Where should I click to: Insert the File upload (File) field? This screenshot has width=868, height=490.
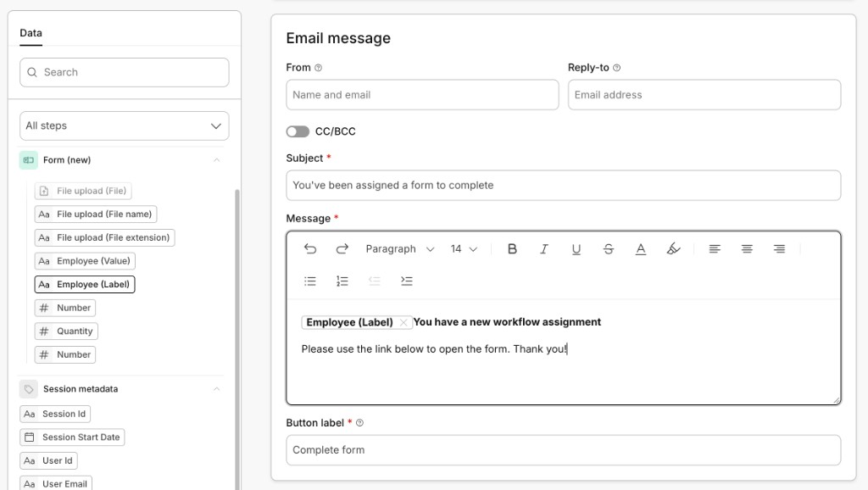(x=83, y=191)
